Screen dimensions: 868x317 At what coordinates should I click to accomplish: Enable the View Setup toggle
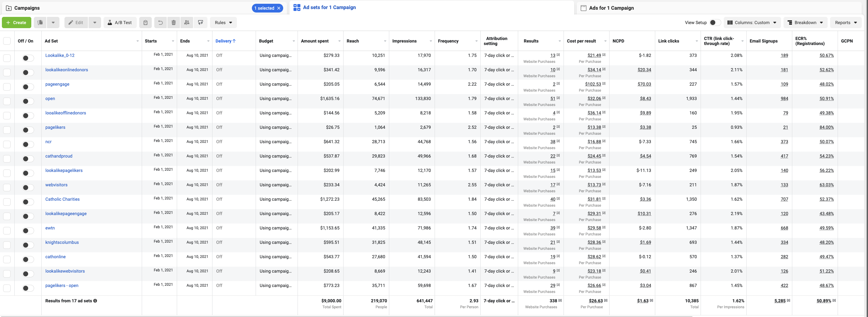coord(715,23)
